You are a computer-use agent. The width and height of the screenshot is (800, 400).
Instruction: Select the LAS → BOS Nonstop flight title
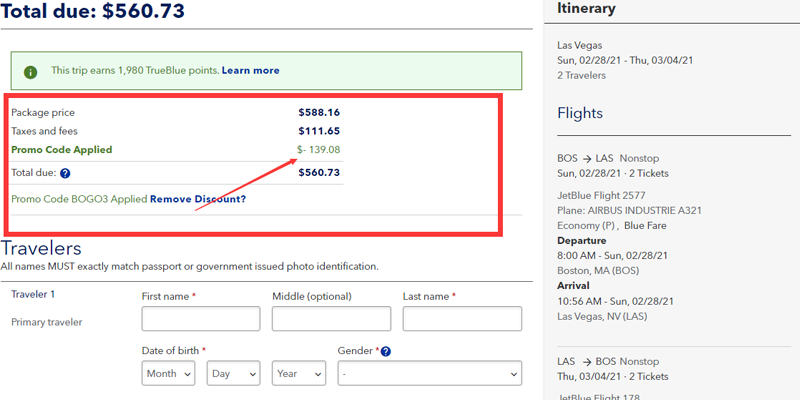tap(608, 359)
